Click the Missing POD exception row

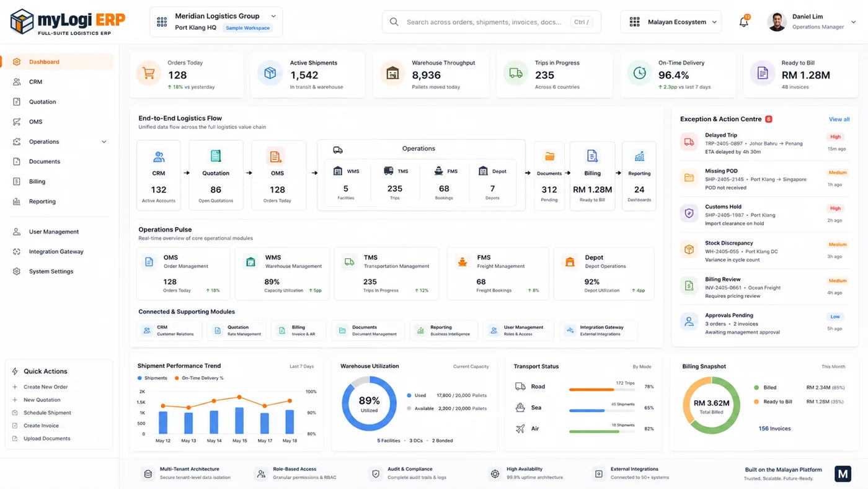764,179
